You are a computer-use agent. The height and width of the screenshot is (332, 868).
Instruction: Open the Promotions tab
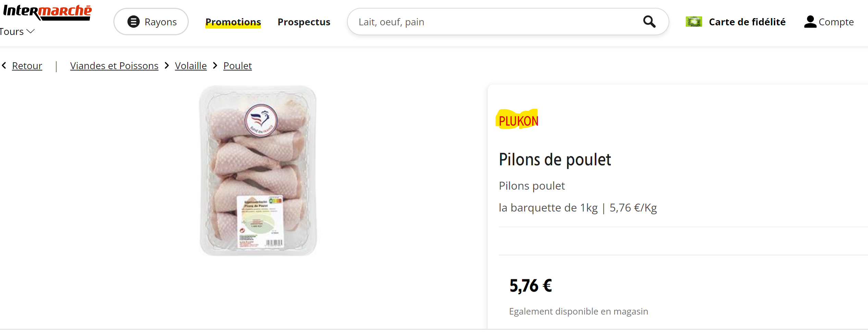(x=233, y=22)
